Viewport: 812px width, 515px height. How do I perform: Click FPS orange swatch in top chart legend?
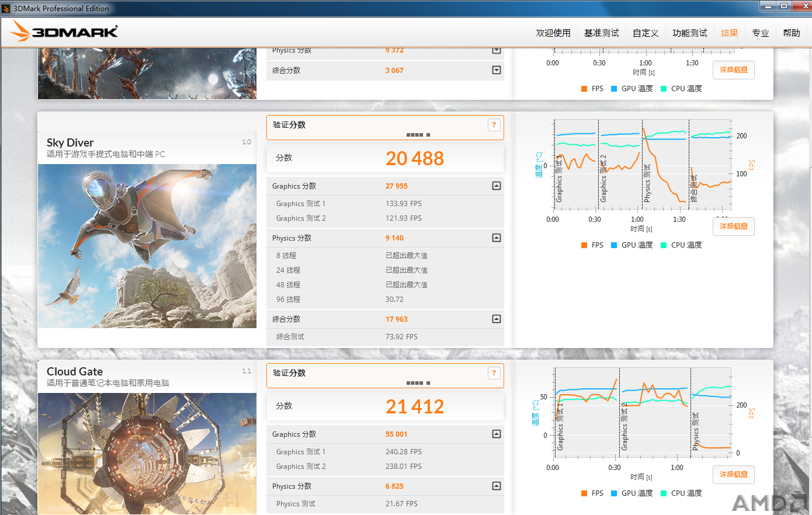(x=584, y=89)
